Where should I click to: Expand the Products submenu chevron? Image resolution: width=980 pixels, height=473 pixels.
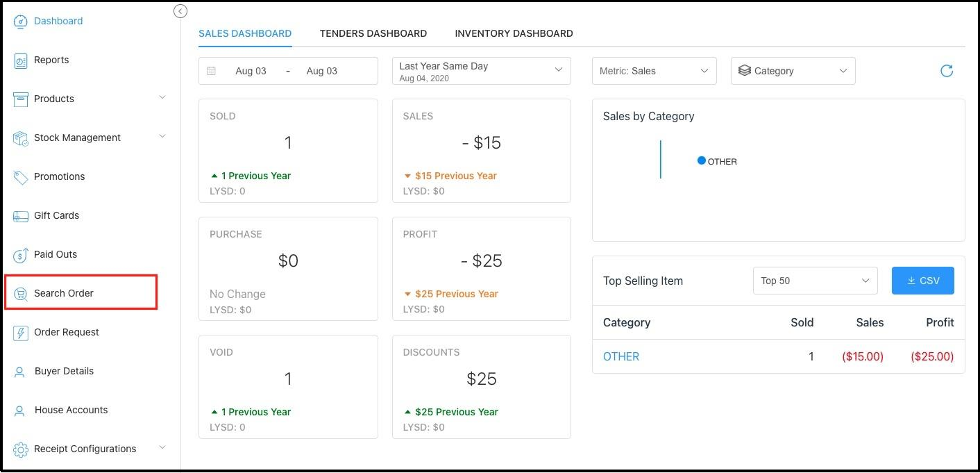(x=163, y=98)
